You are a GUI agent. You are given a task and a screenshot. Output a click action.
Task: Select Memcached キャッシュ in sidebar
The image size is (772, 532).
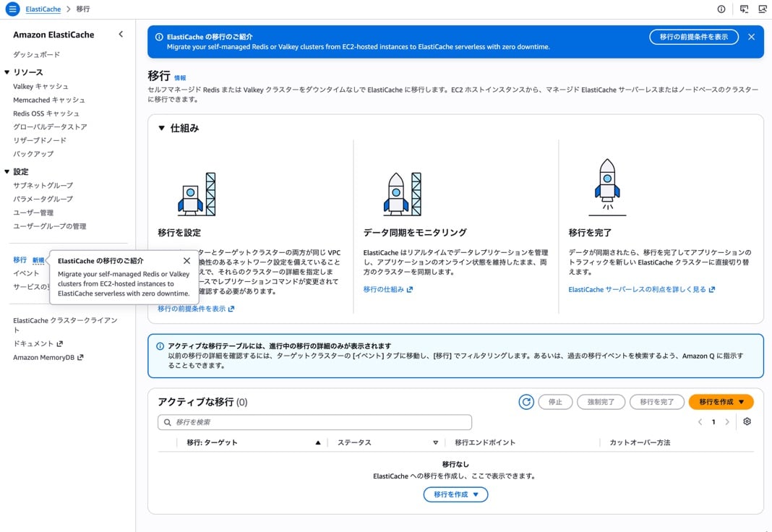49,100
